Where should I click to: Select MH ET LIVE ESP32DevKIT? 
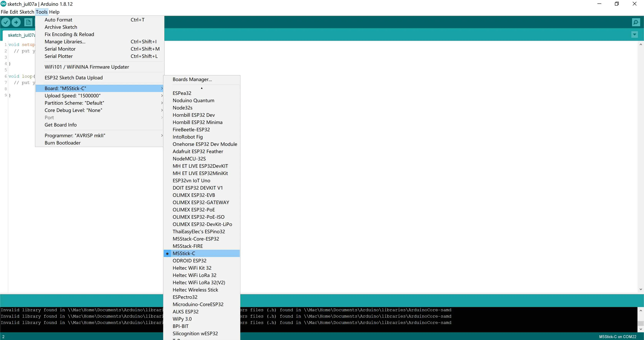coord(201,166)
